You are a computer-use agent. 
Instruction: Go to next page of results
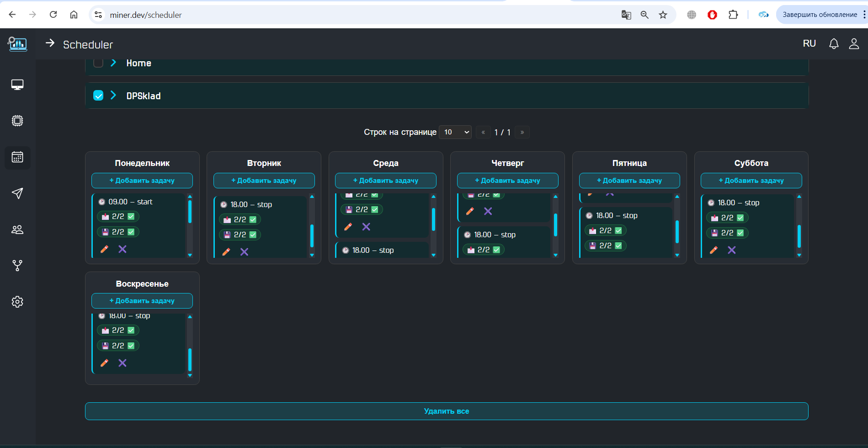point(522,132)
